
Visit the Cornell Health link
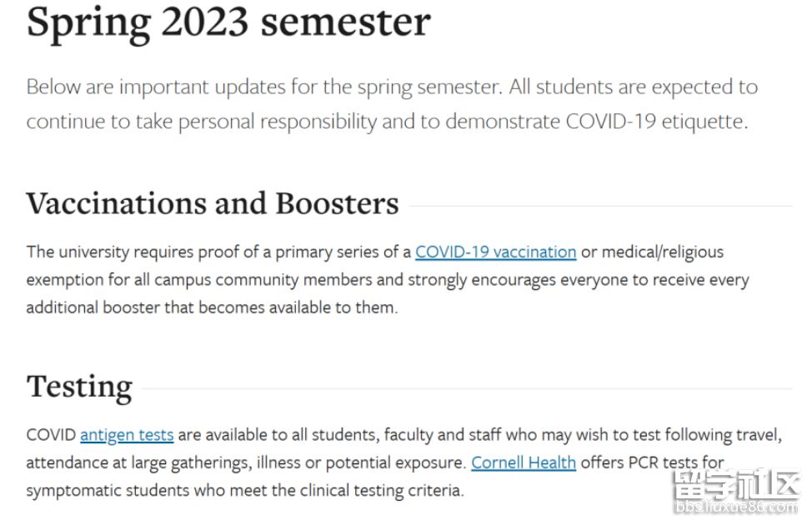pos(524,462)
